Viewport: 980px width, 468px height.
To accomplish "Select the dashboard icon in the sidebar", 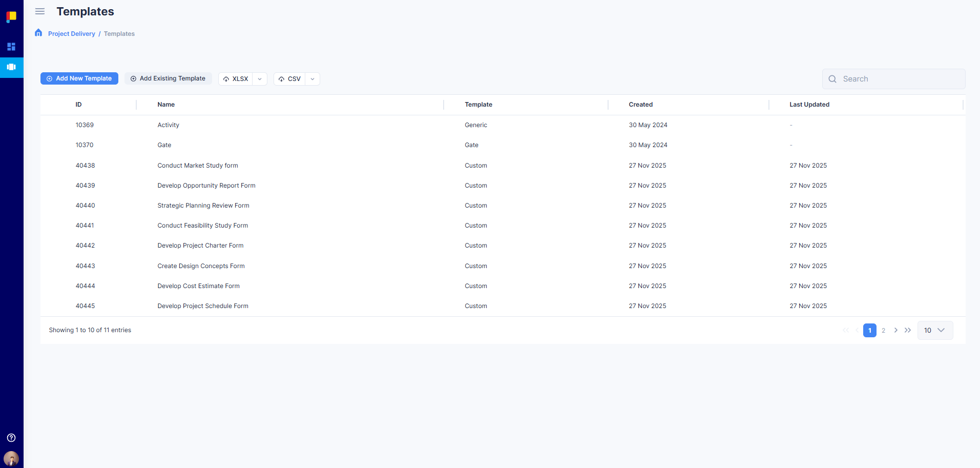I will pos(11,47).
